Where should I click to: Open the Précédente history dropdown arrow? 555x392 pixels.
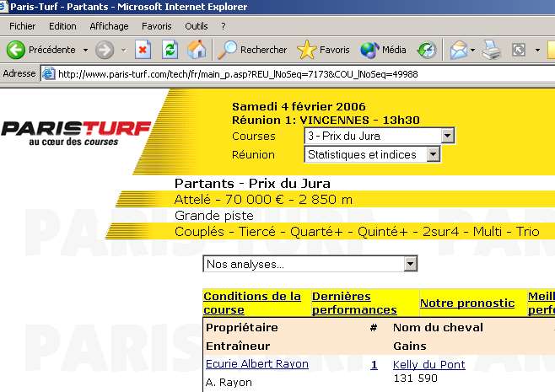[x=85, y=51]
